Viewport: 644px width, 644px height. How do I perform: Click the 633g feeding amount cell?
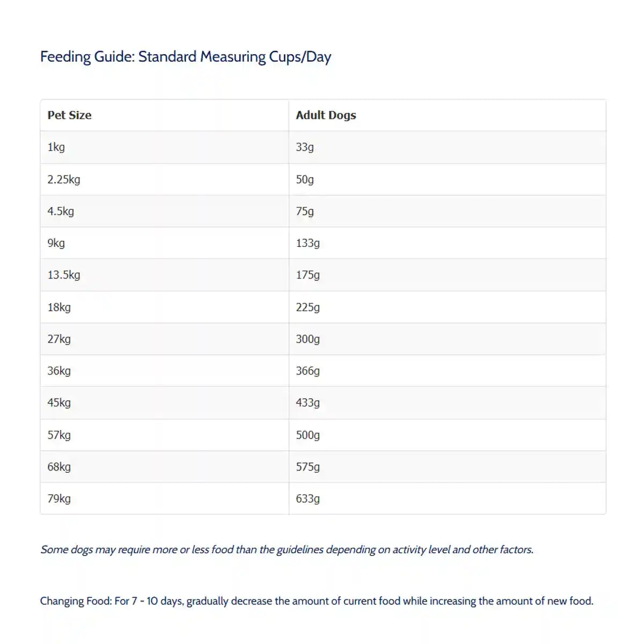tap(308, 499)
